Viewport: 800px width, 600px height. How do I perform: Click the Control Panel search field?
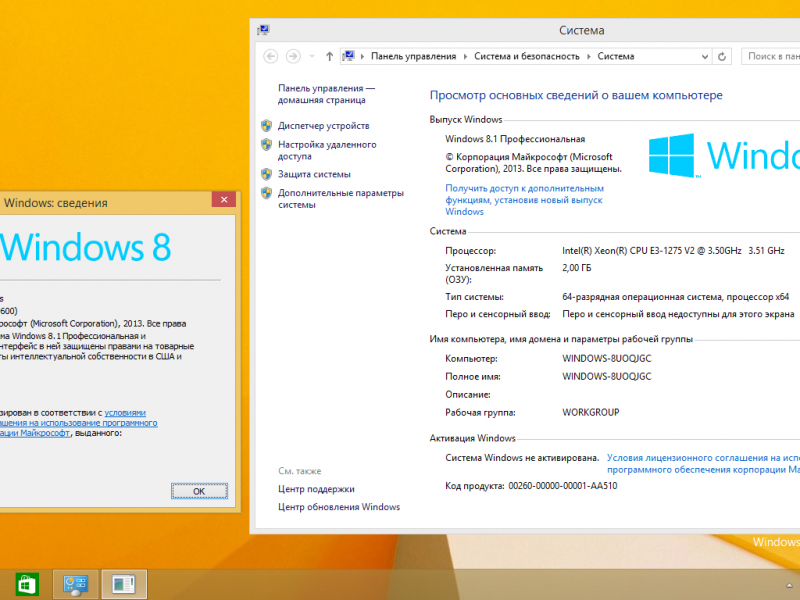770,56
